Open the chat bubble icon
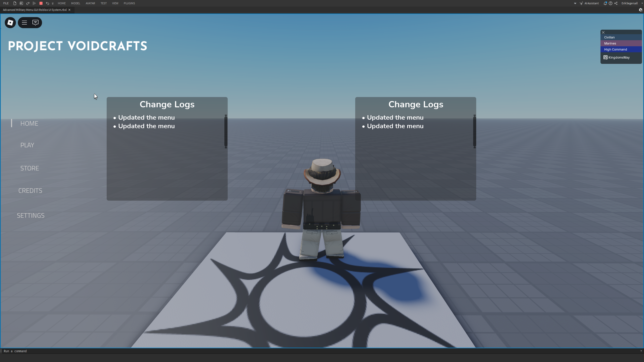644x362 pixels. 35,23
